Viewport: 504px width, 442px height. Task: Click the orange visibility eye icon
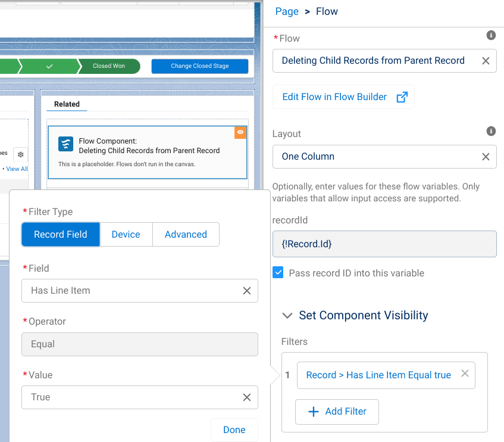pyautogui.click(x=240, y=132)
